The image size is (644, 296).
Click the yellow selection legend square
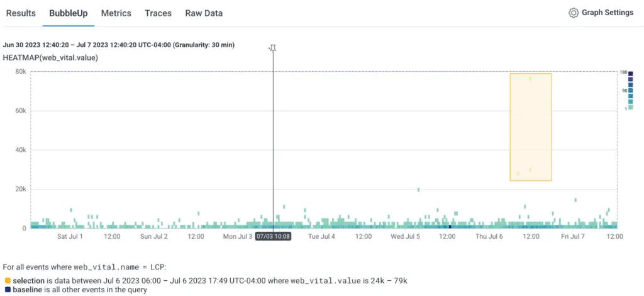[8, 280]
